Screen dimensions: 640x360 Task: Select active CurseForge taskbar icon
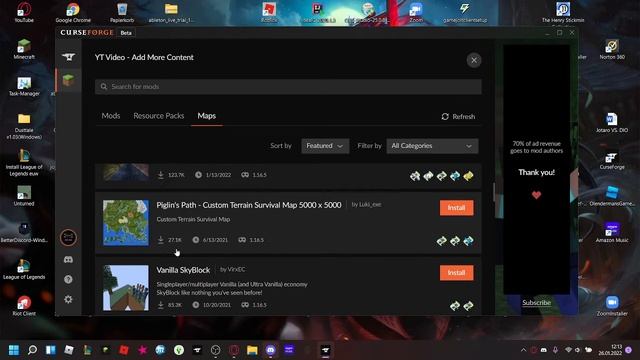325,350
